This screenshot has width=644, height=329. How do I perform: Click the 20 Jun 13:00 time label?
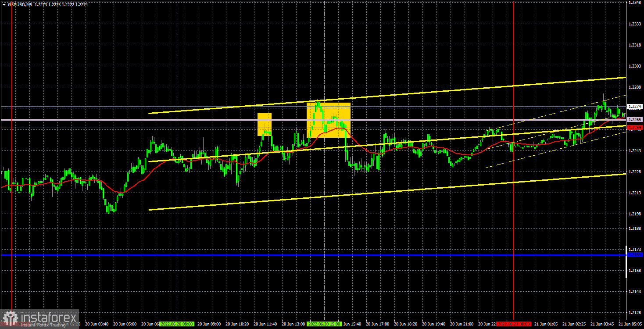[294, 324]
